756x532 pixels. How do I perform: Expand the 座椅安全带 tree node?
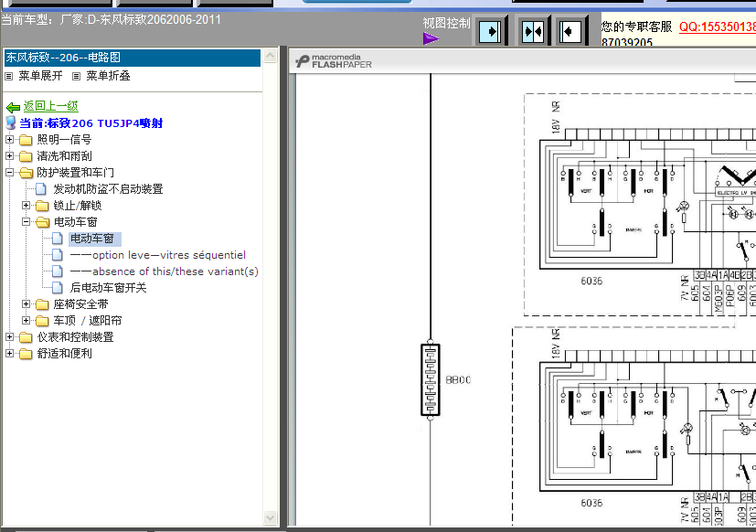click(x=26, y=303)
